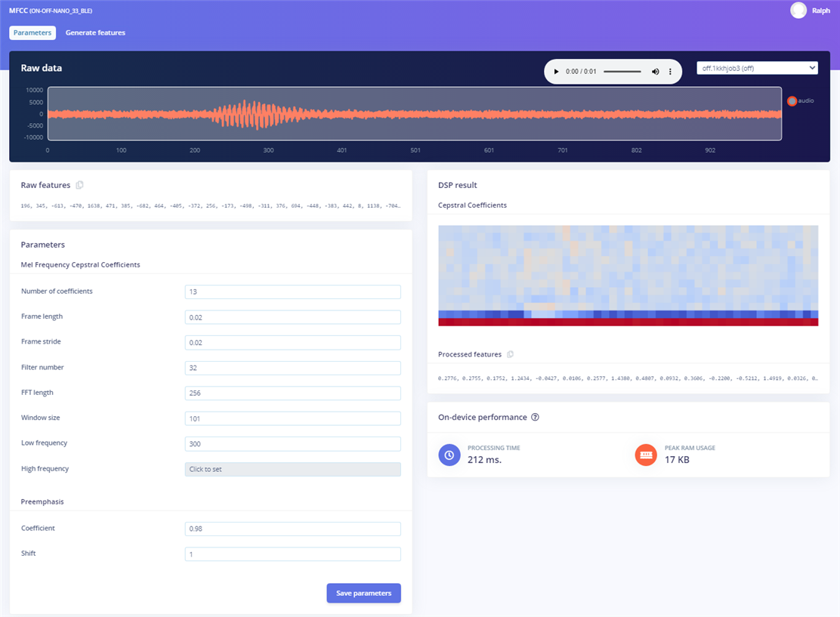Edit Low frequency field

[x=292, y=443]
